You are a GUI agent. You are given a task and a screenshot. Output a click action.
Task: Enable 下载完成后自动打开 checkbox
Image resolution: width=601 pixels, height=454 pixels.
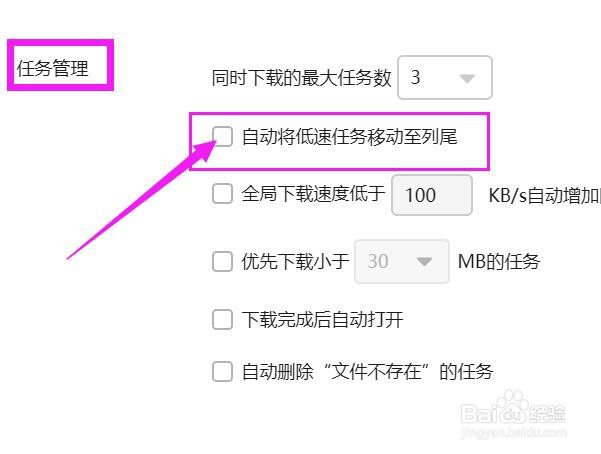click(x=222, y=319)
